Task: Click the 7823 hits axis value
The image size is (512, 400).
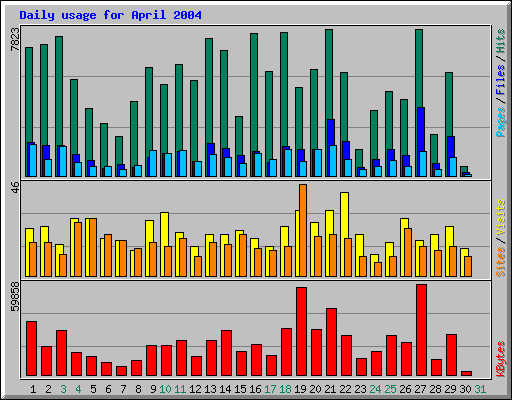Action: (x=15, y=40)
